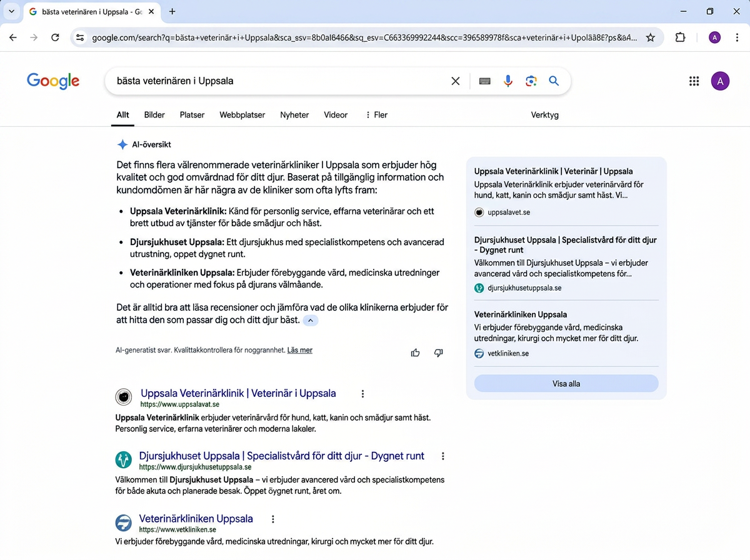Open the tab search dropdown arrow
750x560 pixels.
(11, 11)
